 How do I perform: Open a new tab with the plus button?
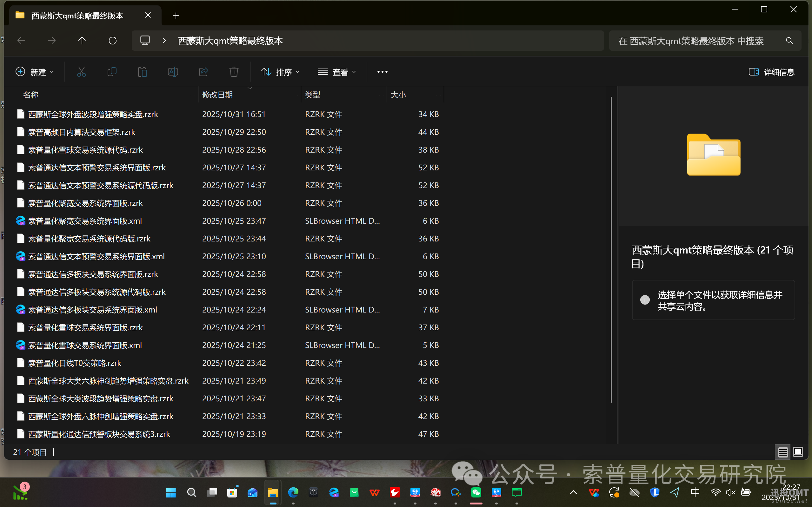[x=176, y=16]
